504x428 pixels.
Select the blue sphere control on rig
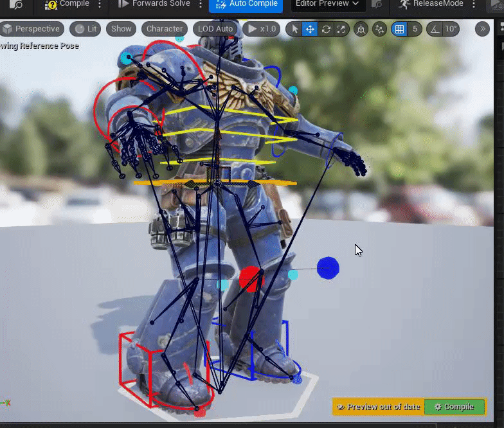(328, 268)
